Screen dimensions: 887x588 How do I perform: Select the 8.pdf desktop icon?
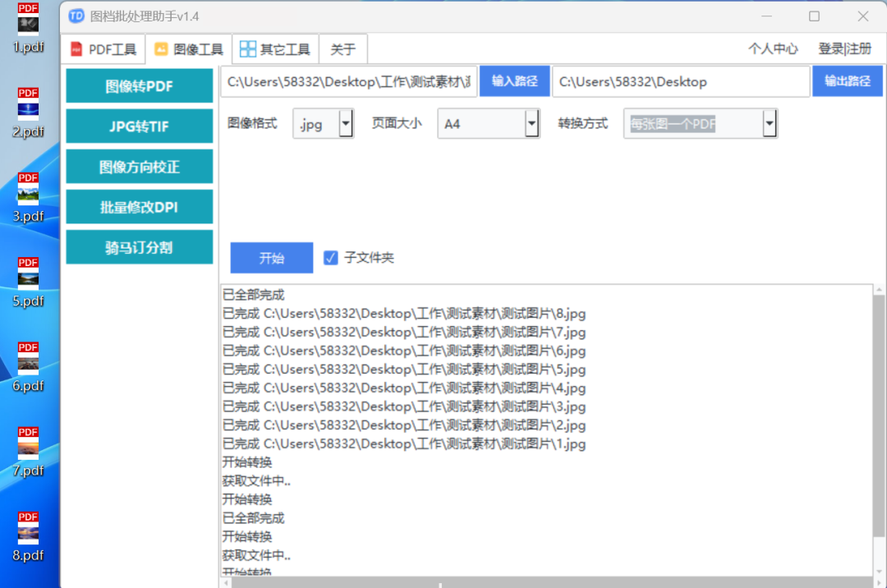(x=28, y=537)
